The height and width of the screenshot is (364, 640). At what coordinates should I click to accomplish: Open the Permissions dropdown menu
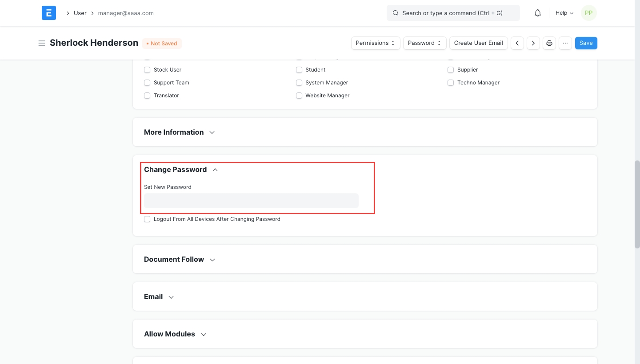point(376,43)
